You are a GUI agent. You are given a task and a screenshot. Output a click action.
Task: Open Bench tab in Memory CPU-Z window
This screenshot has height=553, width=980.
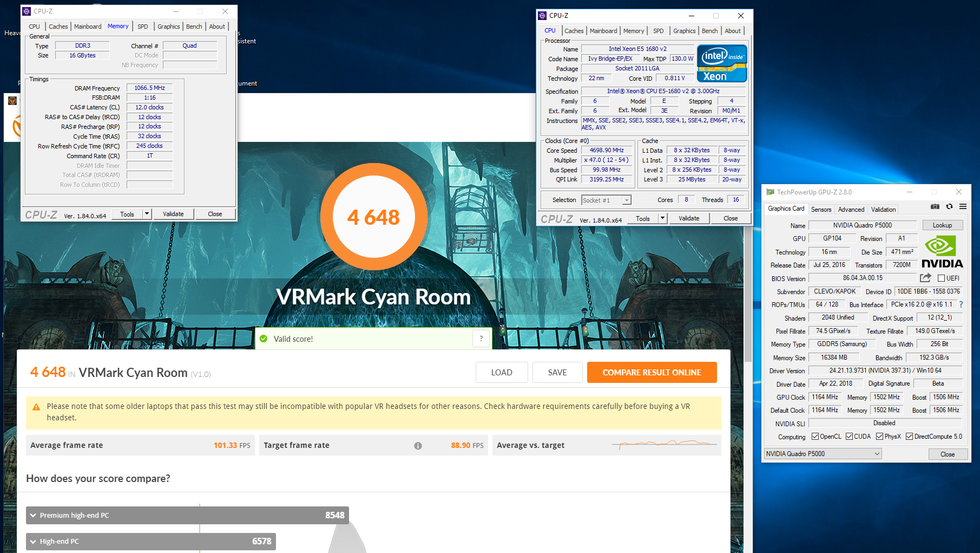(x=194, y=27)
